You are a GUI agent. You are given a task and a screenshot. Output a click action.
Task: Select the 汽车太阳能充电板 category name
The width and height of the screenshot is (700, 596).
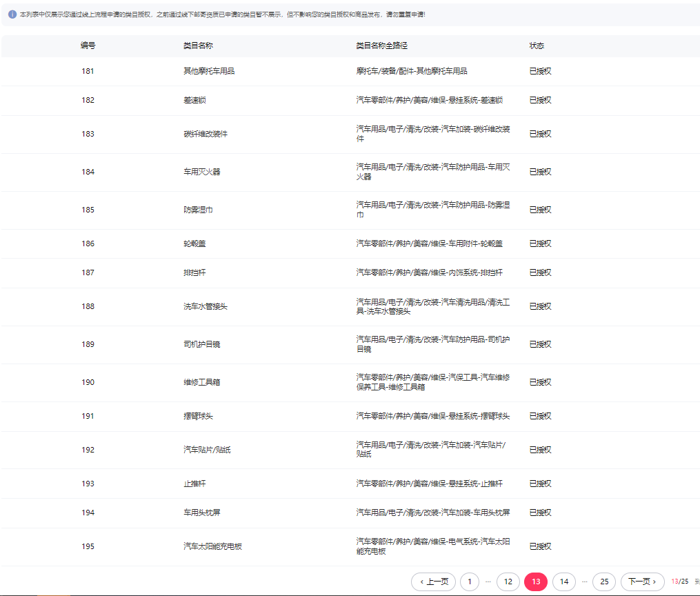[212, 546]
